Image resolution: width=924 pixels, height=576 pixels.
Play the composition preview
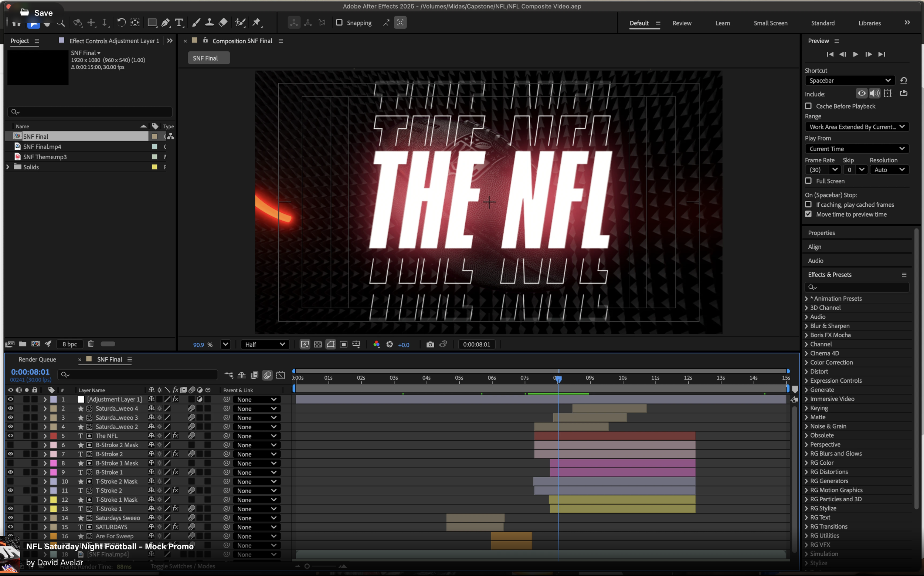856,54
